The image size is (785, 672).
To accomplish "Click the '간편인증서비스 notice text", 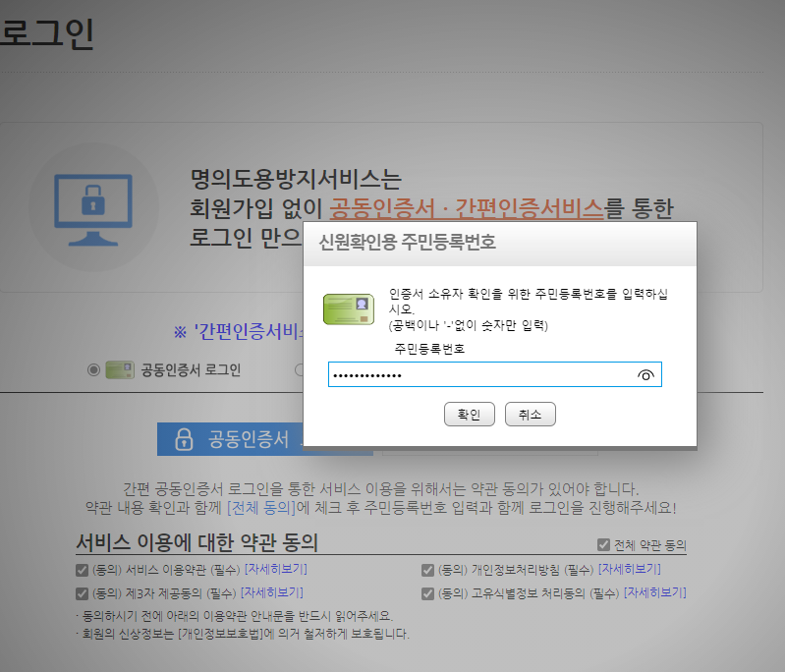I will [239, 331].
